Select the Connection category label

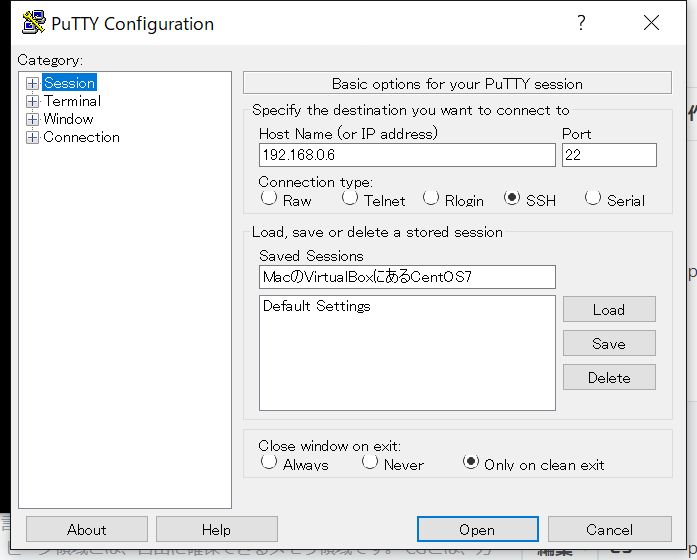click(81, 137)
